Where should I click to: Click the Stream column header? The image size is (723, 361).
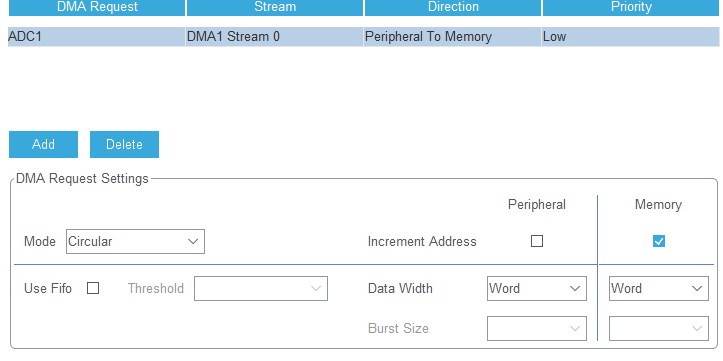275,7
